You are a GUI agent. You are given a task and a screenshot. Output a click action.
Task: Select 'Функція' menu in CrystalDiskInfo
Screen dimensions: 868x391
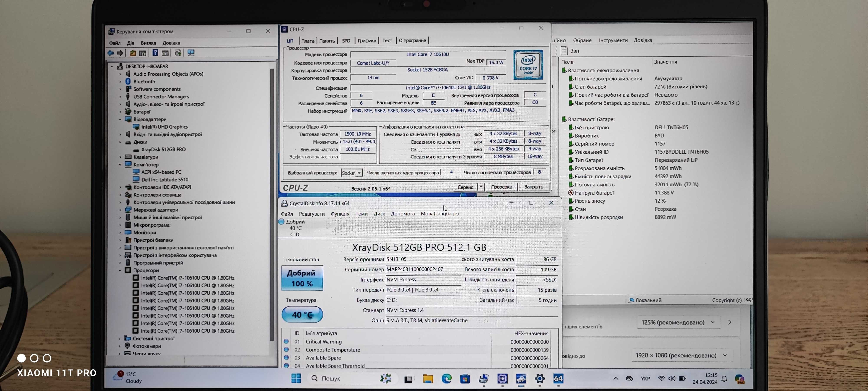pos(340,213)
